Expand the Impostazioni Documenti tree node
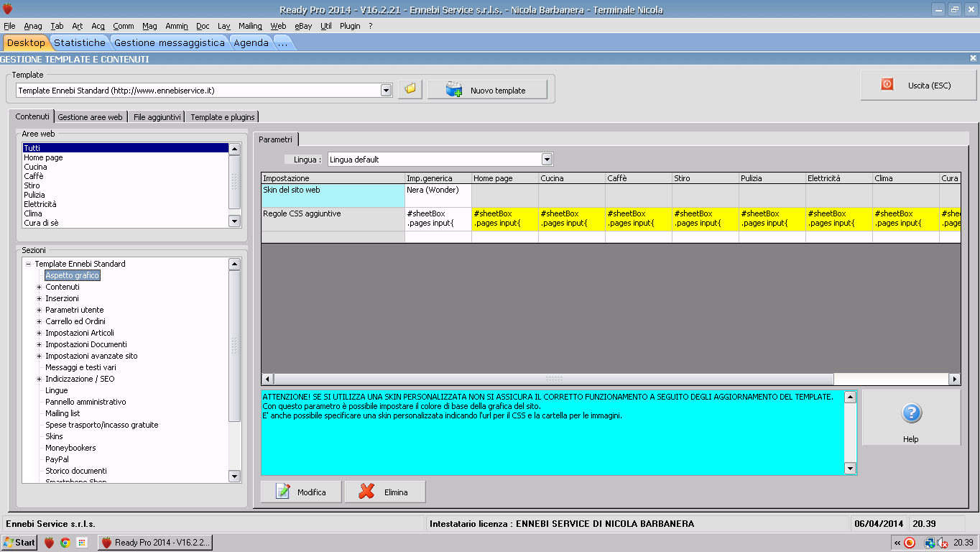980x552 pixels. point(40,344)
